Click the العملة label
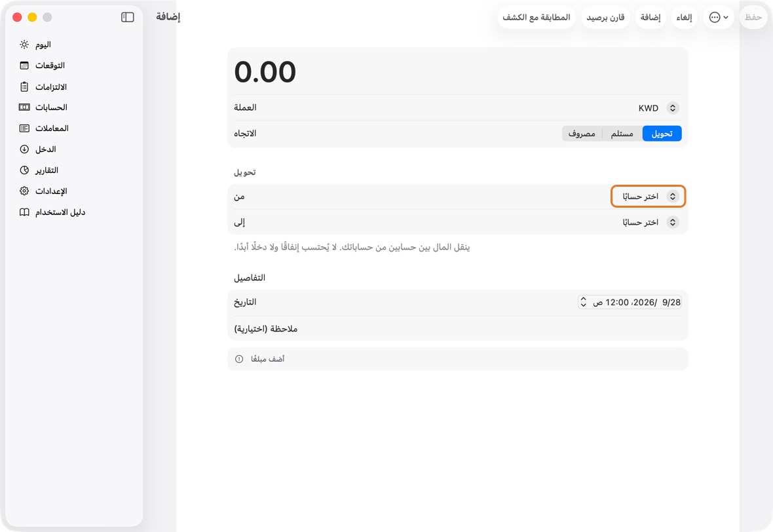This screenshot has width=773, height=532. 245,107
